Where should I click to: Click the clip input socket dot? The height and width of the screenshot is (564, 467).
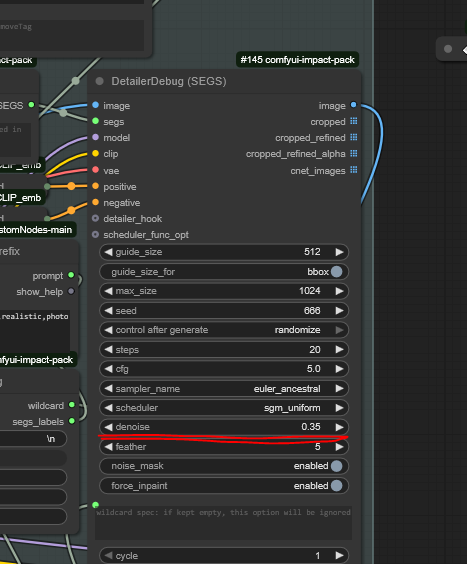pyautogui.click(x=95, y=154)
